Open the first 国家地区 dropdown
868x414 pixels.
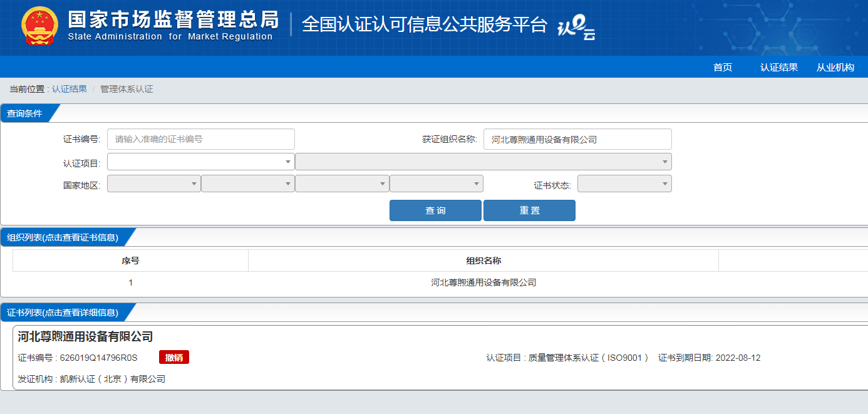154,184
